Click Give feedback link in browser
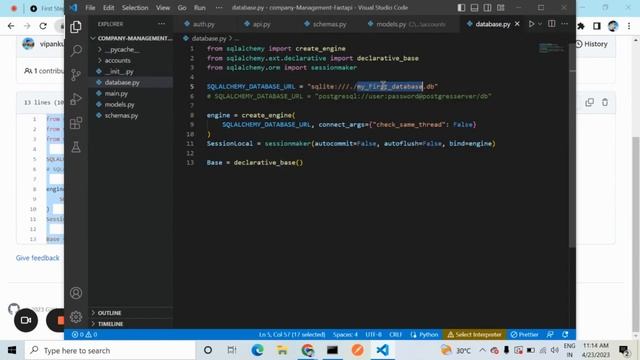This screenshot has width=640, height=360. pos(38,258)
